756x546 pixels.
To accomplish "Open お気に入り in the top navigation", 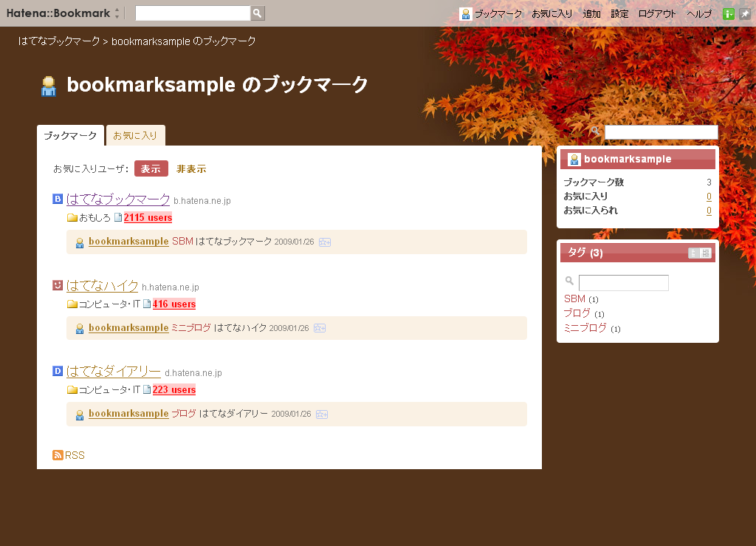I will pyautogui.click(x=551, y=14).
